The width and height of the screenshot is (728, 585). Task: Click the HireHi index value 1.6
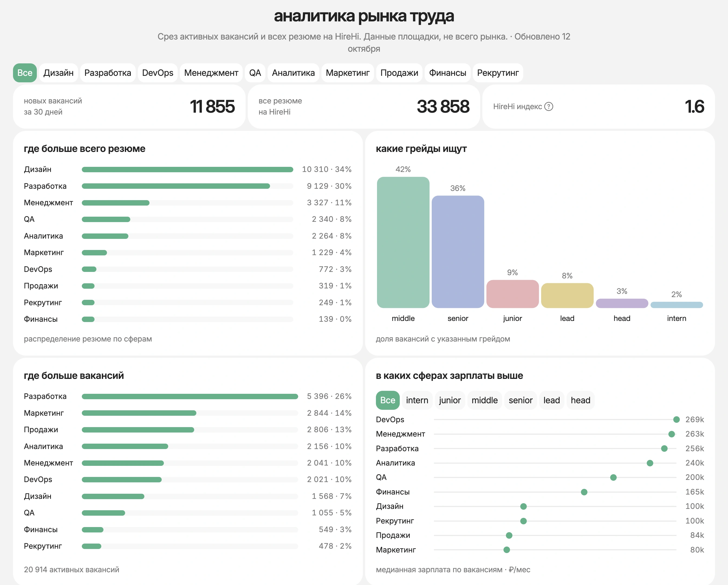point(694,106)
